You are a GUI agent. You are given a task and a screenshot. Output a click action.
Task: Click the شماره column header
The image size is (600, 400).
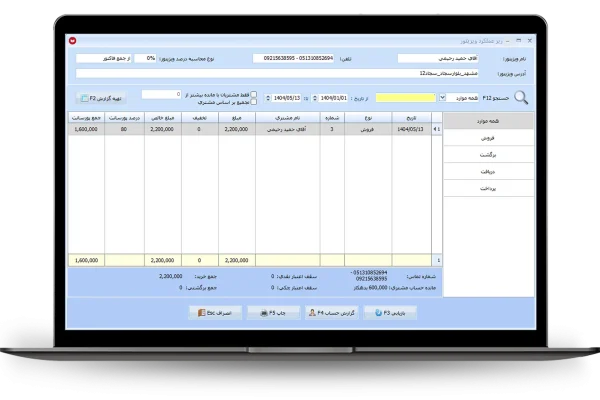pyautogui.click(x=332, y=118)
